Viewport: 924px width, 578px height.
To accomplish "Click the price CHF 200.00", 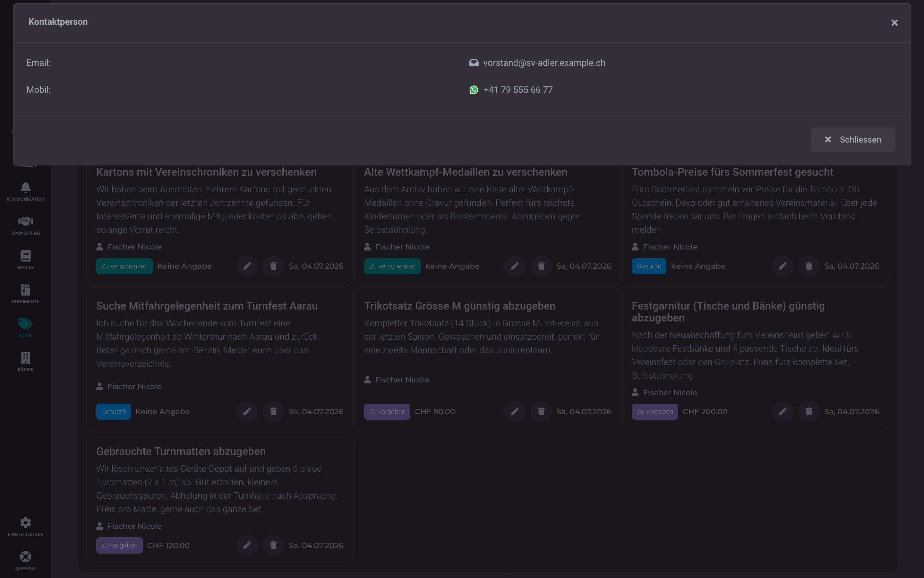I will point(705,412).
